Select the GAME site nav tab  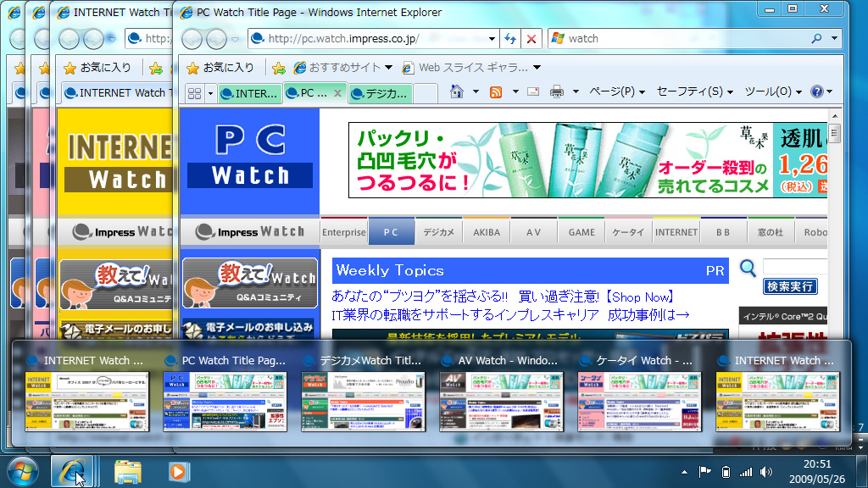point(581,232)
